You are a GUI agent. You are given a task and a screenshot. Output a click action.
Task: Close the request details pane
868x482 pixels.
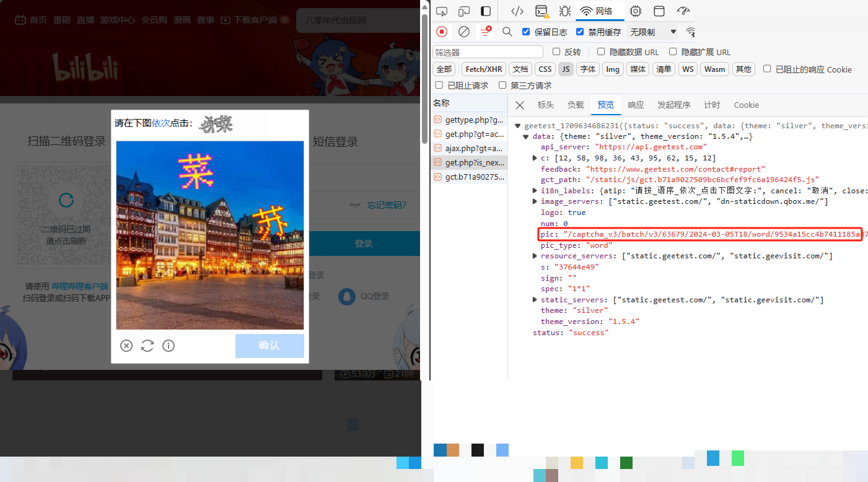pyautogui.click(x=520, y=105)
